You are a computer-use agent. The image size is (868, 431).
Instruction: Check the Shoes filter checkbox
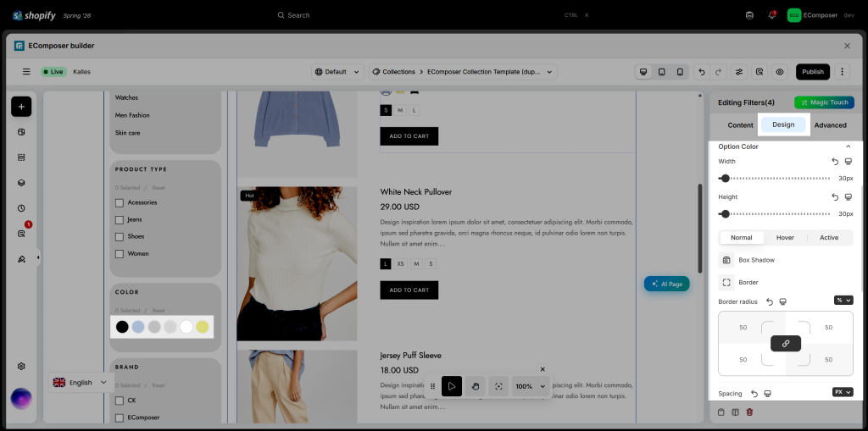click(119, 237)
